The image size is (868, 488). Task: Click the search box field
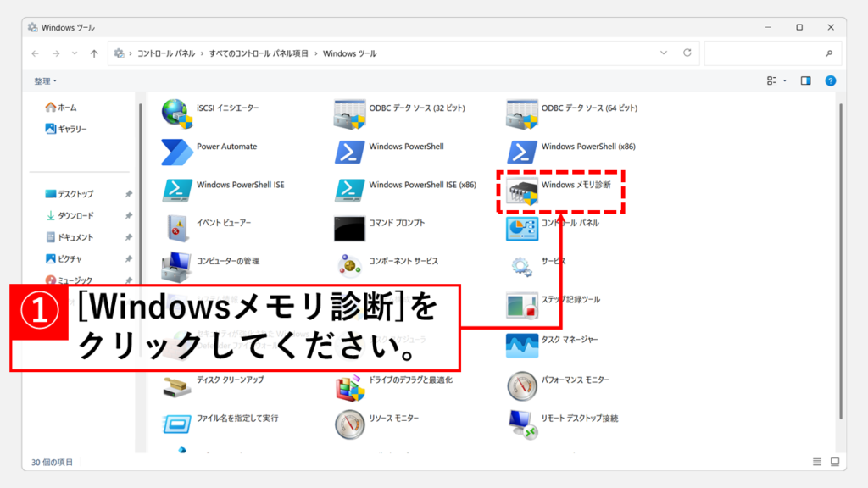[773, 53]
